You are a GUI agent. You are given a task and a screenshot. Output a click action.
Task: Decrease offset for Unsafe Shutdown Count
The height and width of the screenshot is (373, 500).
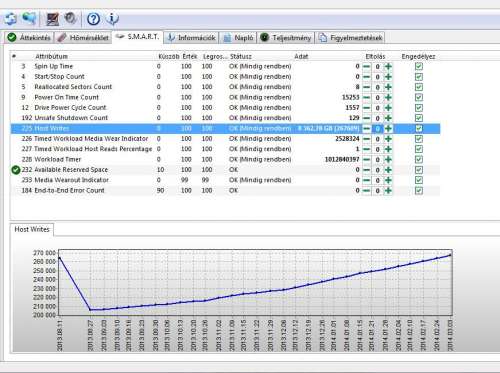click(x=366, y=118)
